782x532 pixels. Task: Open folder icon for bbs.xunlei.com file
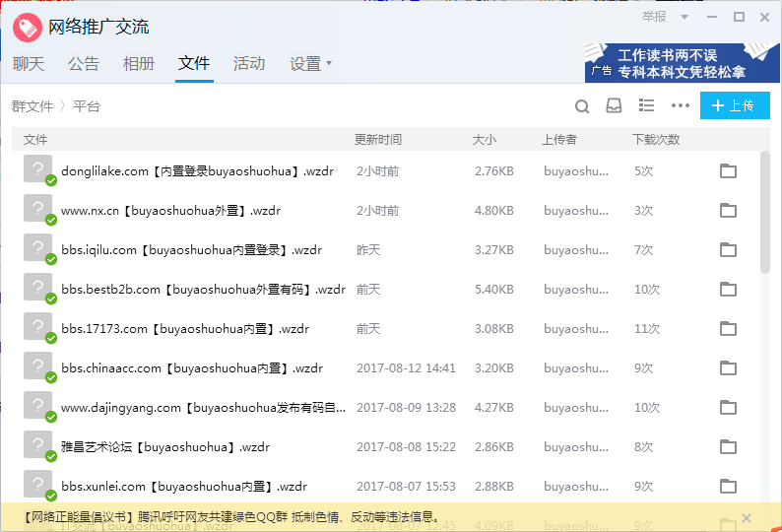pos(728,487)
